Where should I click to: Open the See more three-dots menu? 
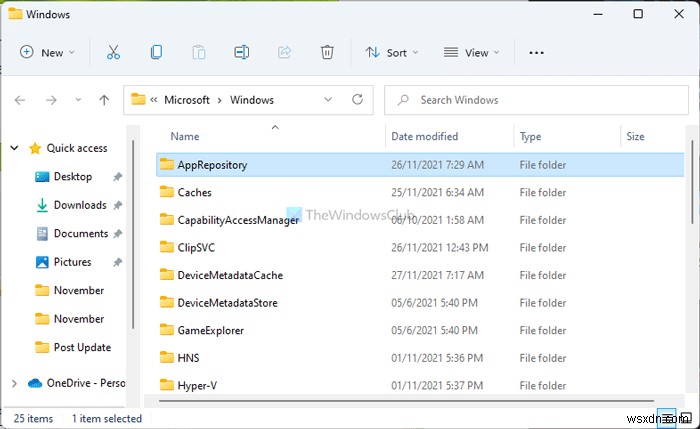(x=536, y=53)
